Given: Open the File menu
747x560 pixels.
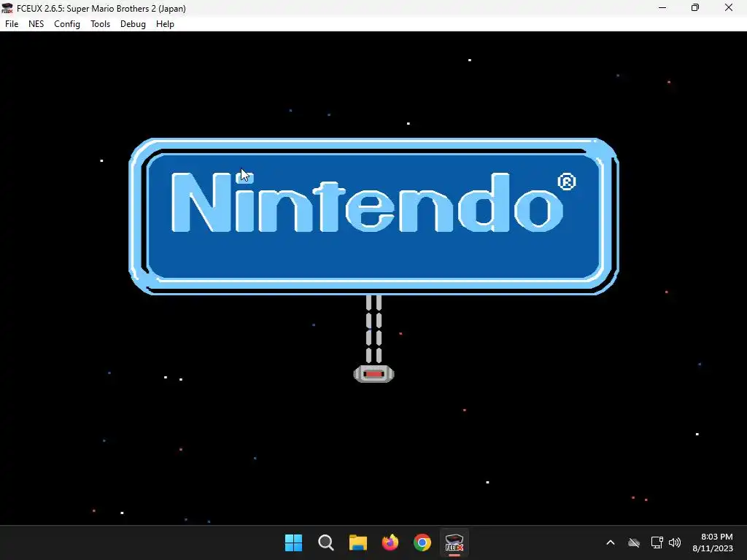Looking at the screenshot, I should (12, 24).
